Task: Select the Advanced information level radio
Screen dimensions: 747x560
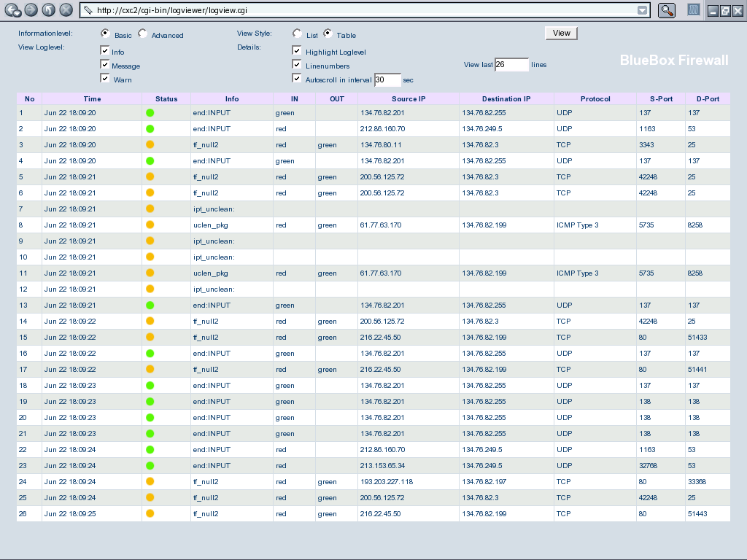Action: point(142,34)
